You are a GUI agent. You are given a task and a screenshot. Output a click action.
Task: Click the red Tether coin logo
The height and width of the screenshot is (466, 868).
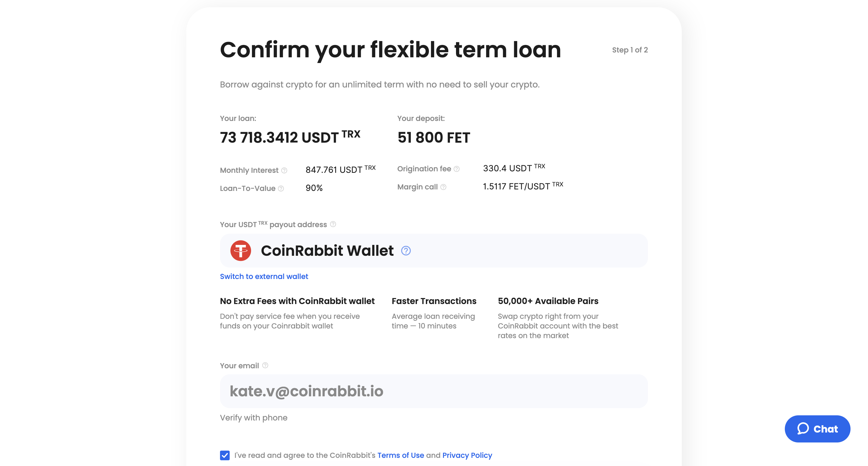(x=241, y=251)
